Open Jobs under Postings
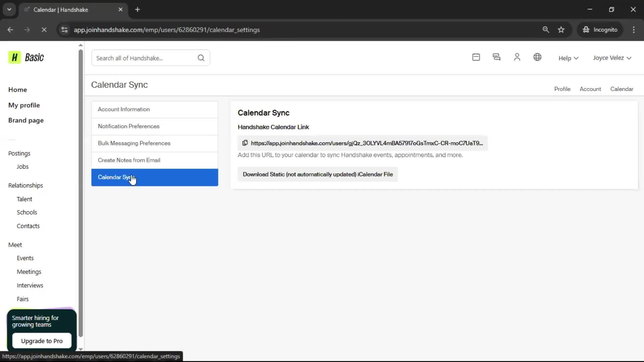This screenshot has height=362, width=644. [x=22, y=167]
